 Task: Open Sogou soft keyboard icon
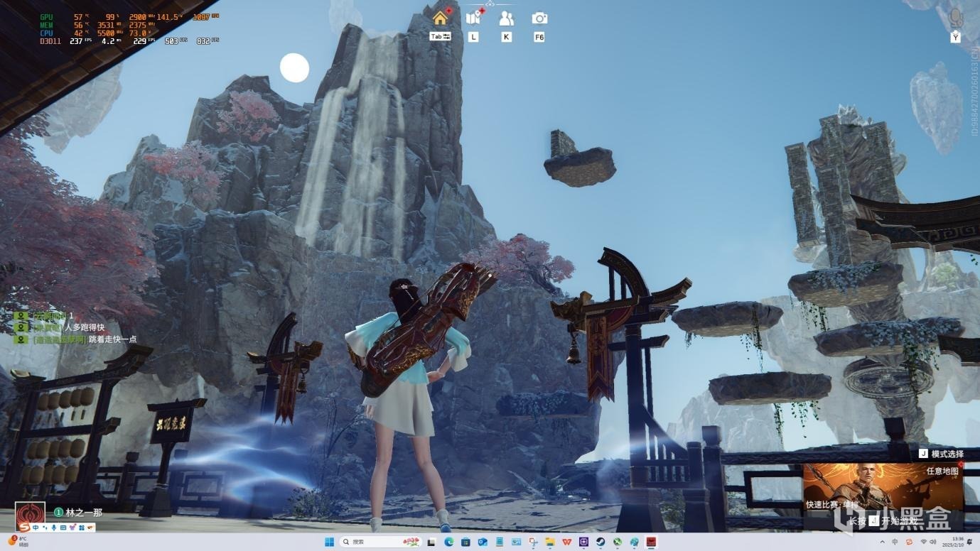click(x=63, y=528)
